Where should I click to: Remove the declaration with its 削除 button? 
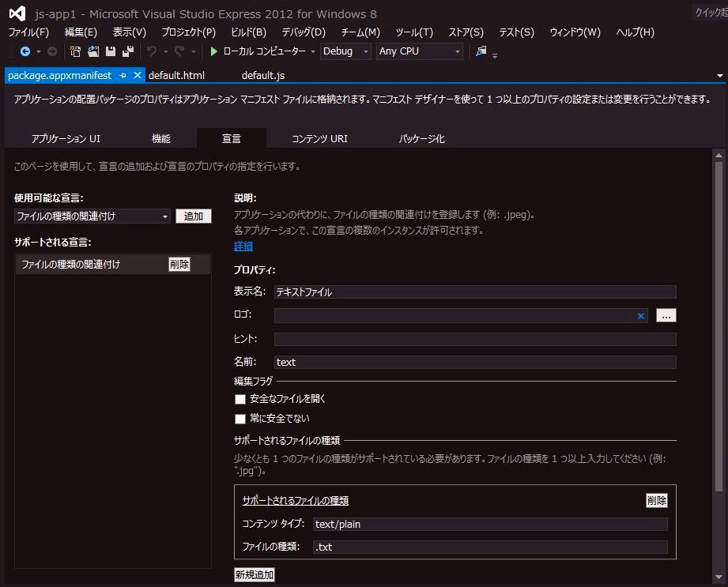coord(179,264)
